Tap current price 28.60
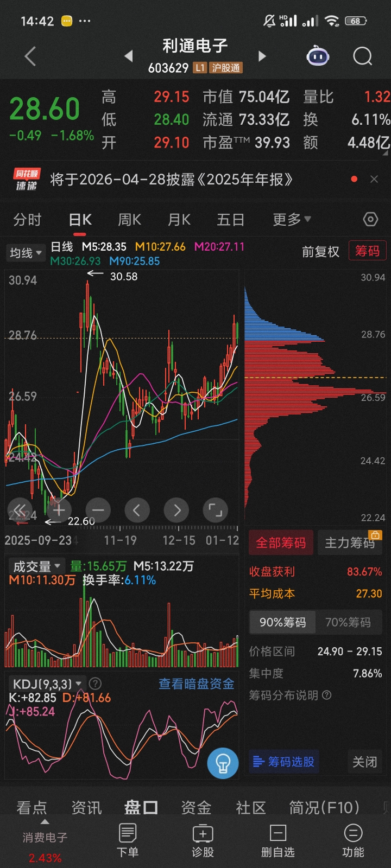Screen dimensions: 391x868 pos(45,109)
